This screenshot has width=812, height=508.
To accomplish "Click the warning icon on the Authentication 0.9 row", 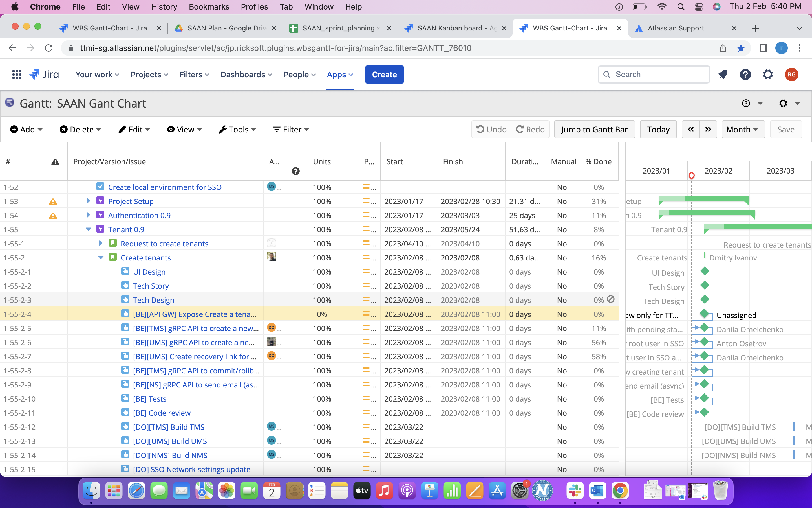I will [53, 216].
